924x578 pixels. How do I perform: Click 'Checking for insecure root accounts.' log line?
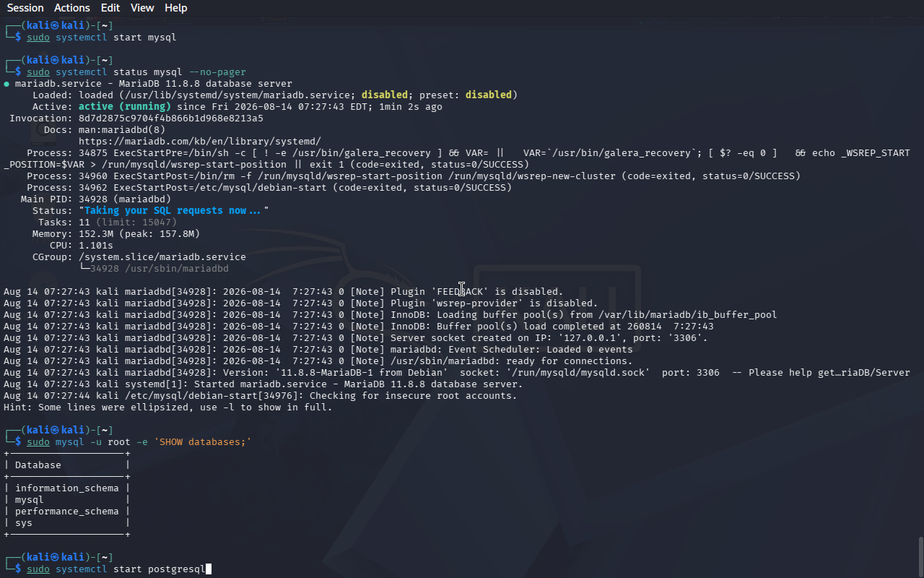260,396
